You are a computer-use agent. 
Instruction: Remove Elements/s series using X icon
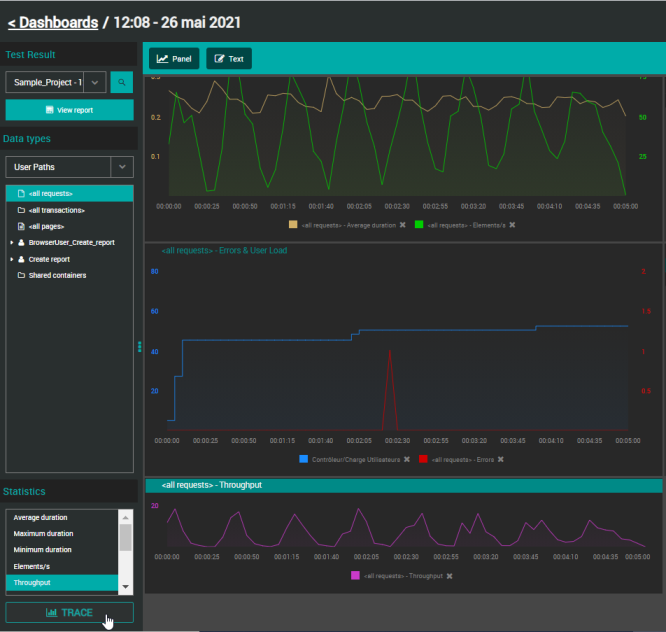[x=512, y=225]
